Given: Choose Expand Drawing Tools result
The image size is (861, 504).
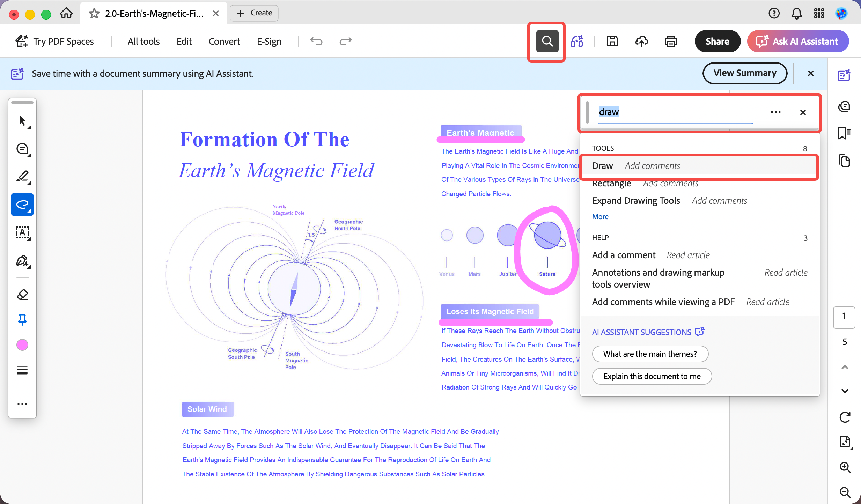Looking at the screenshot, I should tap(699, 201).
